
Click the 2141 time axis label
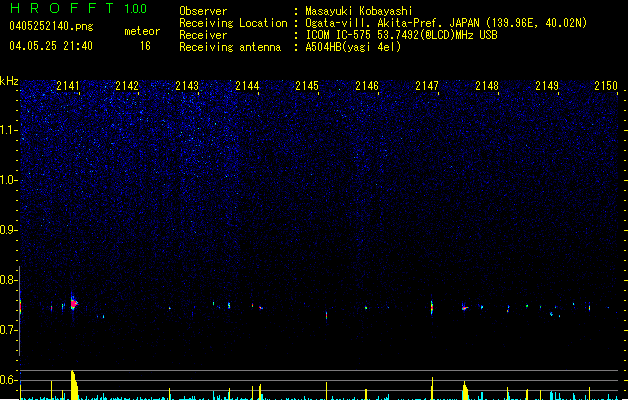(x=67, y=86)
